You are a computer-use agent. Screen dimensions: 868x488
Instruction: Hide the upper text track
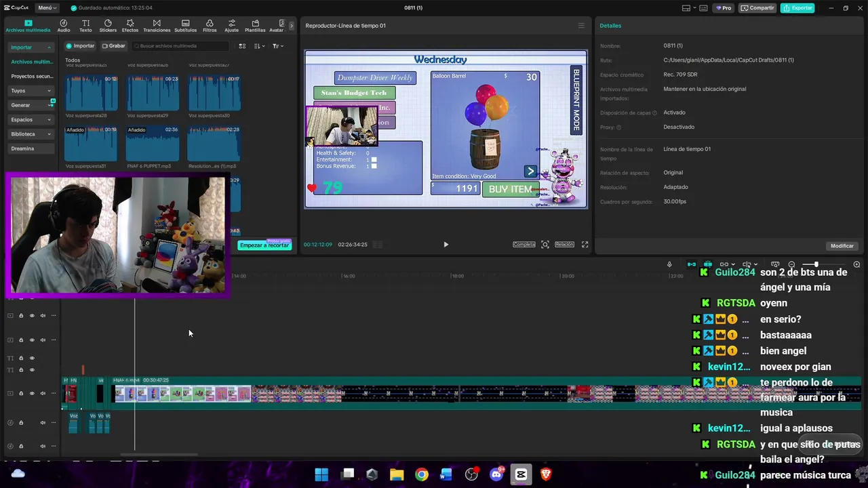[x=31, y=358]
